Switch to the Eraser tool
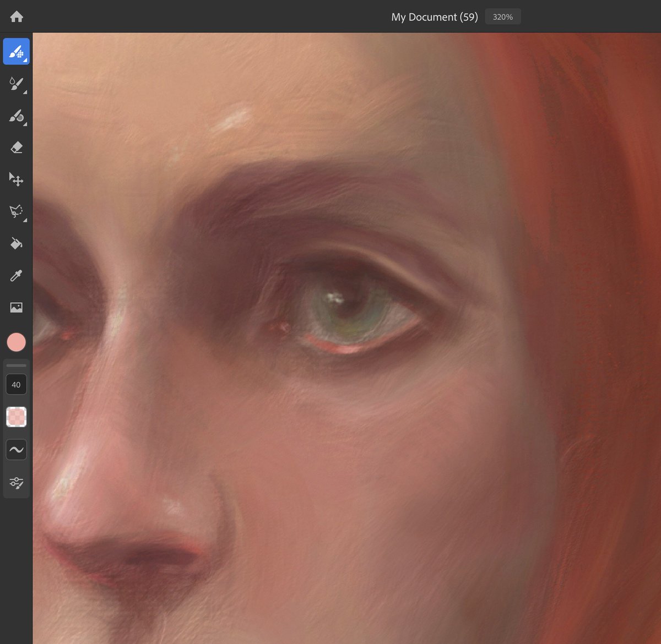The width and height of the screenshot is (661, 644). point(16,147)
